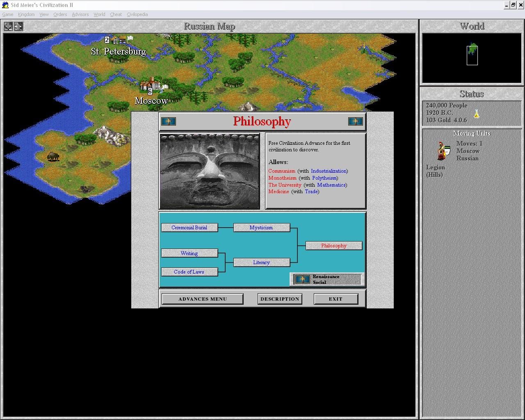Image resolution: width=525 pixels, height=420 pixels.
Task: Click the Buddha face Philosophy illustration
Action: click(210, 171)
